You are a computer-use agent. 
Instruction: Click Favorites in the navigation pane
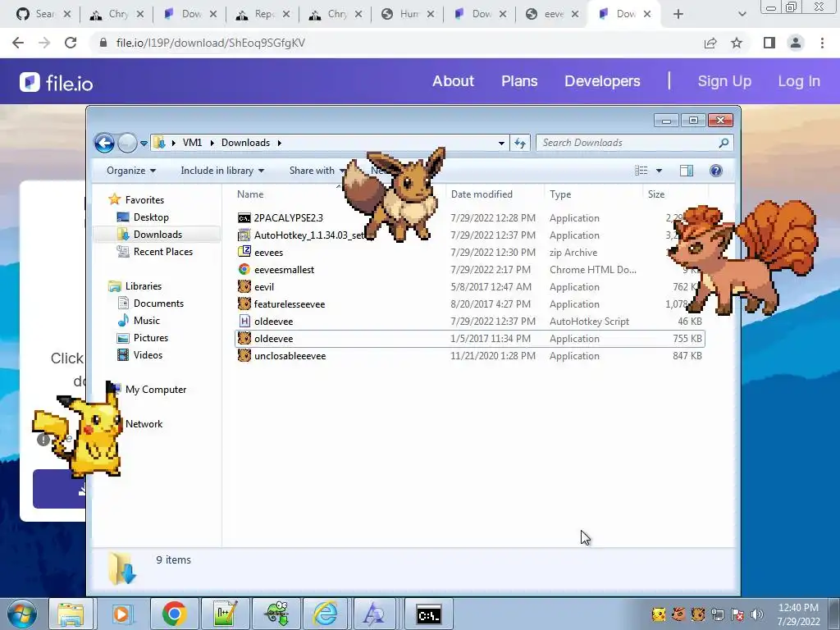144,200
